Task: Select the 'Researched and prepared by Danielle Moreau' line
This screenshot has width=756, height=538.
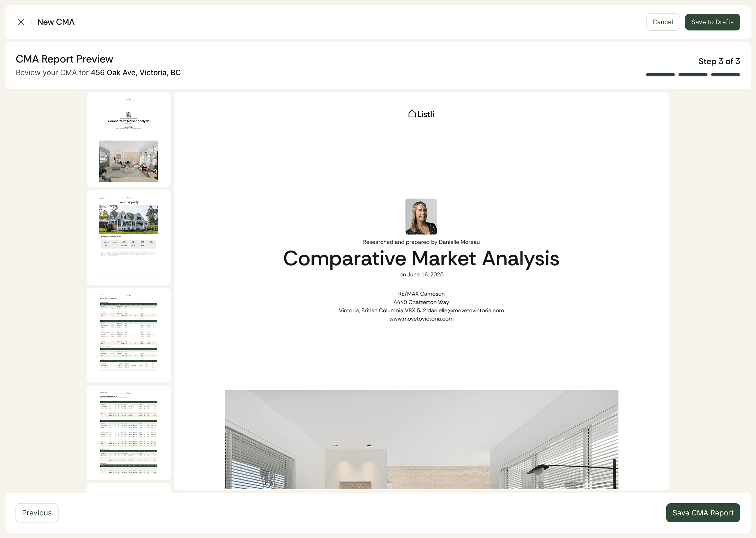Action: click(x=421, y=242)
